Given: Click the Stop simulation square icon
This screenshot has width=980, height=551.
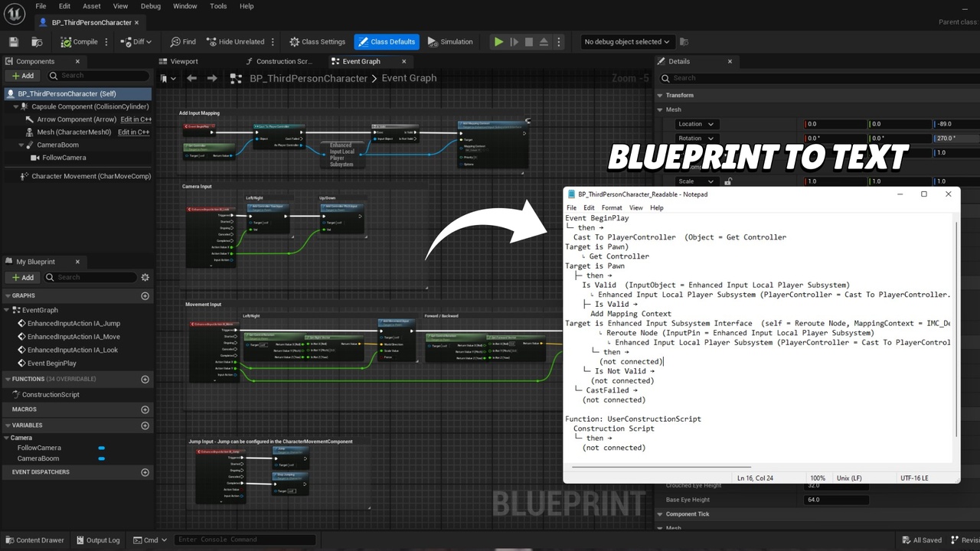Looking at the screenshot, I should (x=529, y=42).
